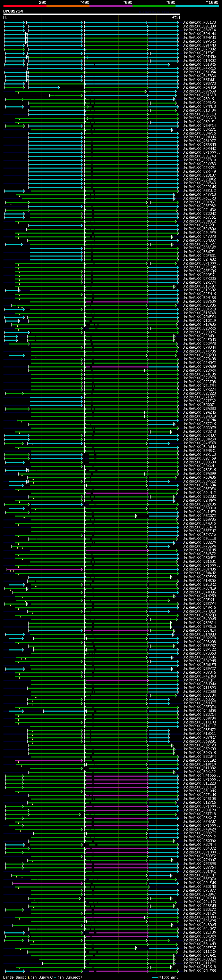Click label UniRef100_A4RR15
The image size is (222, 980).
[199, 68]
